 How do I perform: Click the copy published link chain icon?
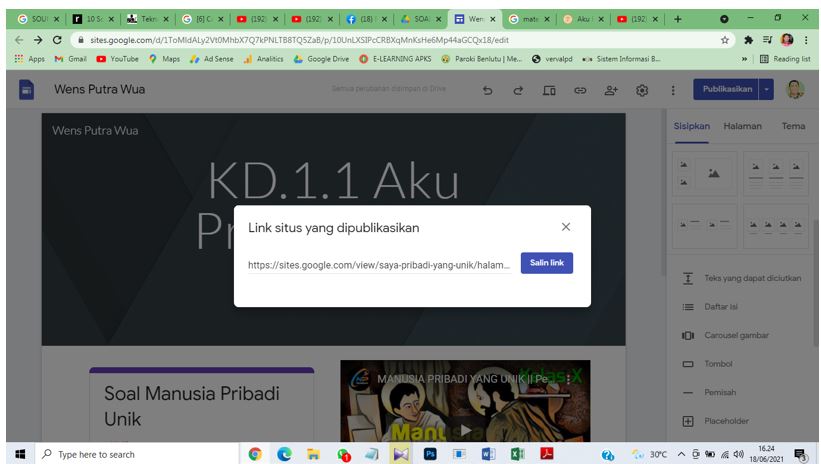click(579, 90)
